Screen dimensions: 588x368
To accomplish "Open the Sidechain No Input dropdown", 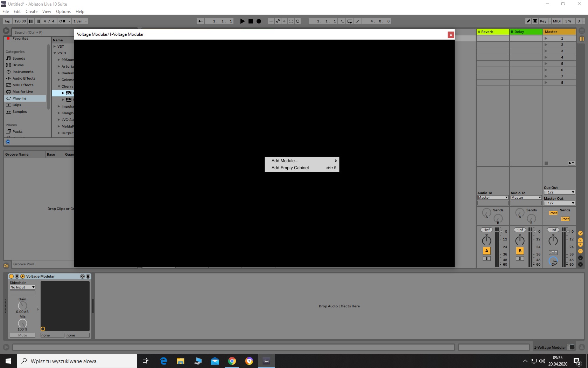I will click(22, 287).
